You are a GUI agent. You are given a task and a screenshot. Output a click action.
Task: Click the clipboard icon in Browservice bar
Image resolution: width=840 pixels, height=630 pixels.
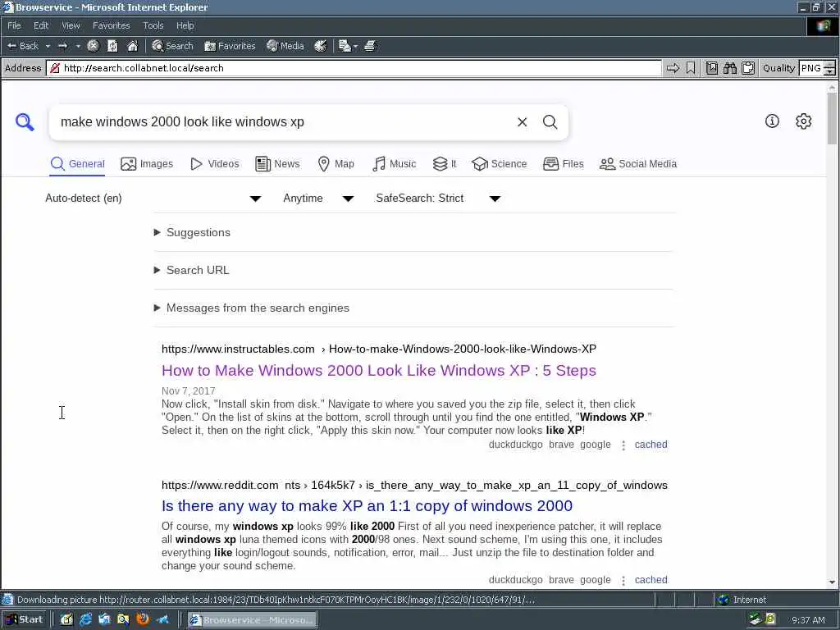[x=748, y=68]
